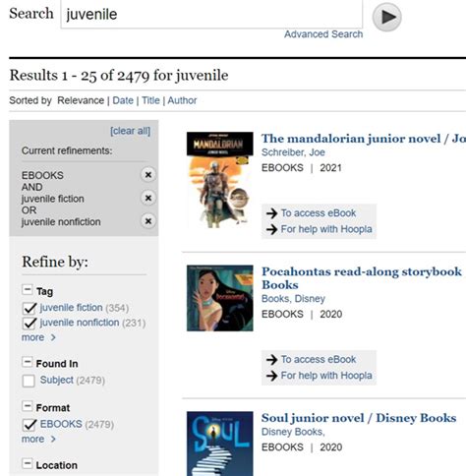Click arrow icon beside Pocahontas's For help with Hoopla
Screen dimensions: 466x476
coord(271,376)
